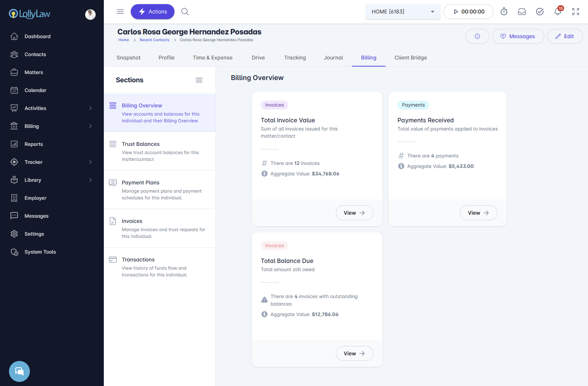588x386 pixels.
Task: Open the live chat bubble
Action: click(x=19, y=371)
